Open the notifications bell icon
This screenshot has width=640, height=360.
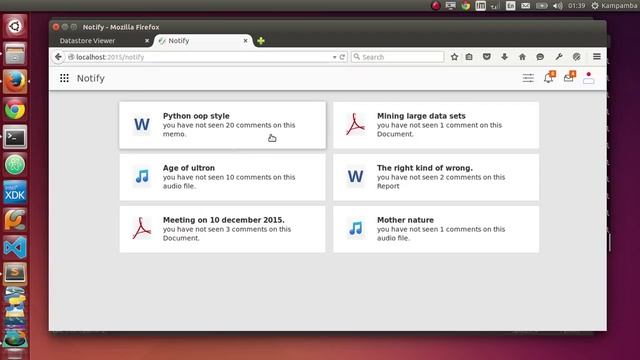tap(549, 77)
